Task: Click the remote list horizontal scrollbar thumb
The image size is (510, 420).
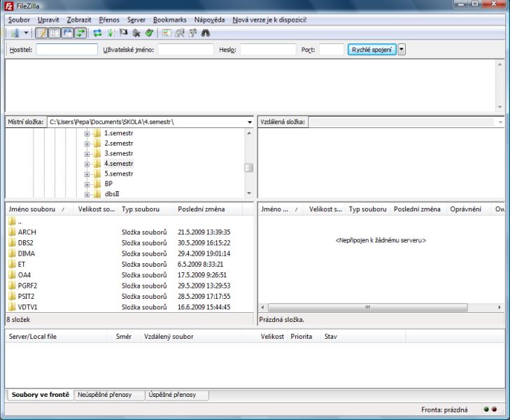Action: pyautogui.click(x=367, y=307)
